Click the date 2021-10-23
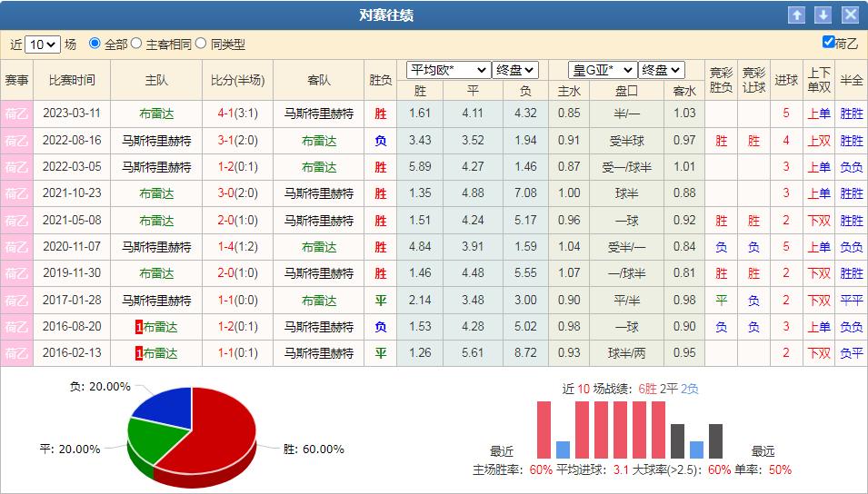This screenshot has height=494, width=868. 72,193
